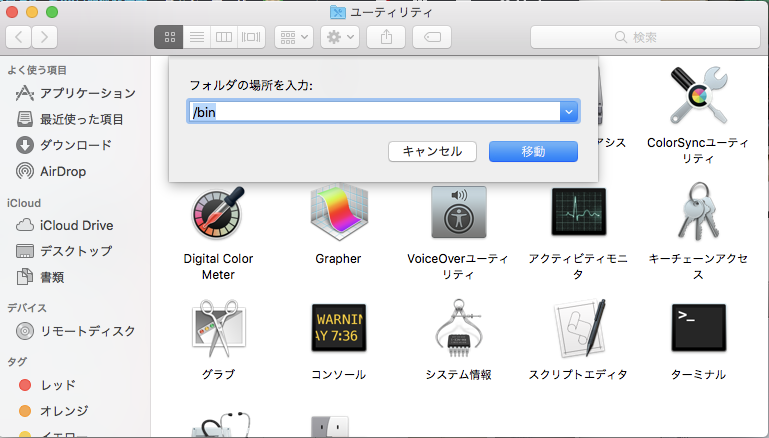Click the システム情報 label

click(459, 375)
